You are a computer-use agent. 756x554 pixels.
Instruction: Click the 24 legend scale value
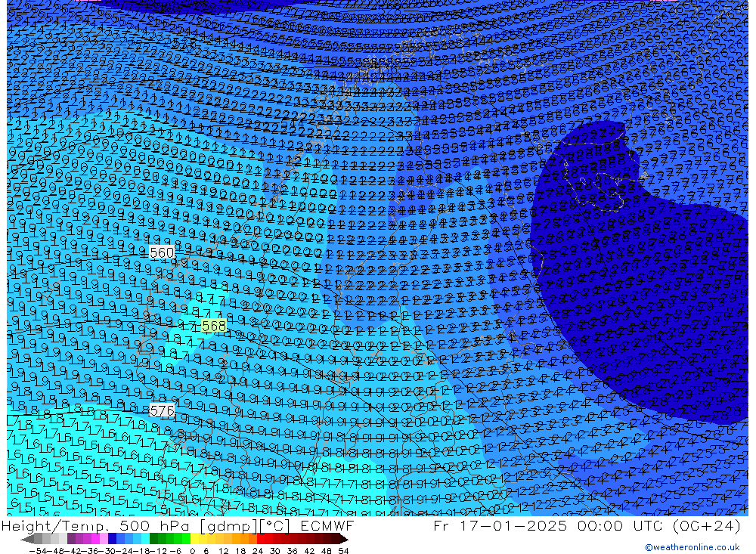point(258,551)
